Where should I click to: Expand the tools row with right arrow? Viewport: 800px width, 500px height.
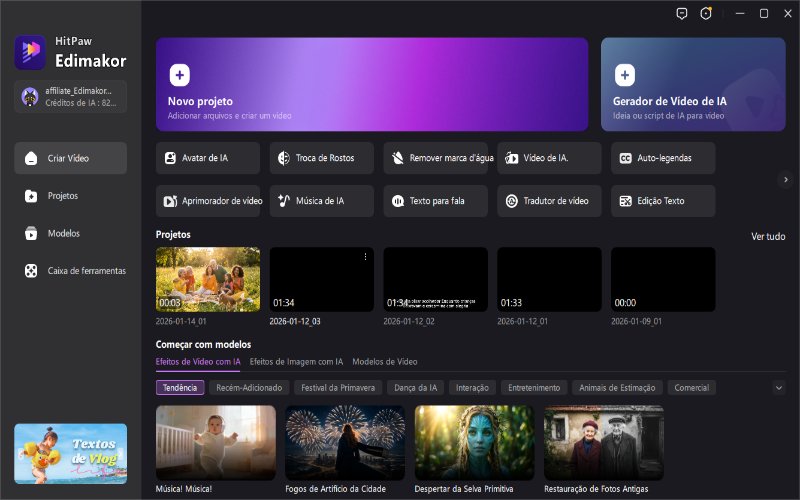point(786,179)
